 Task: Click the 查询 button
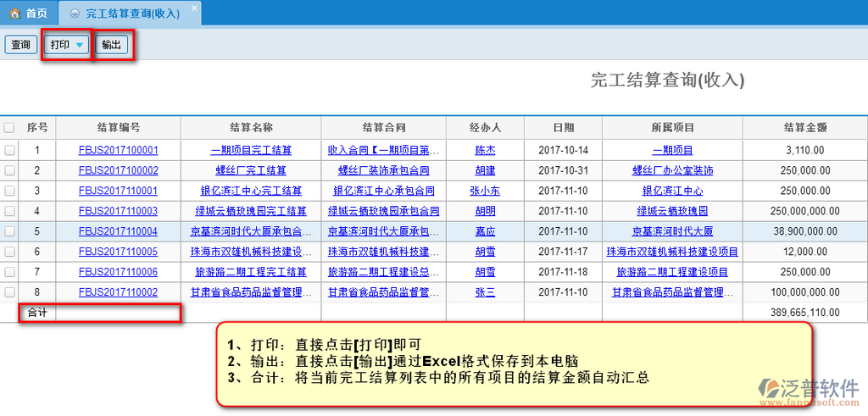[21, 45]
